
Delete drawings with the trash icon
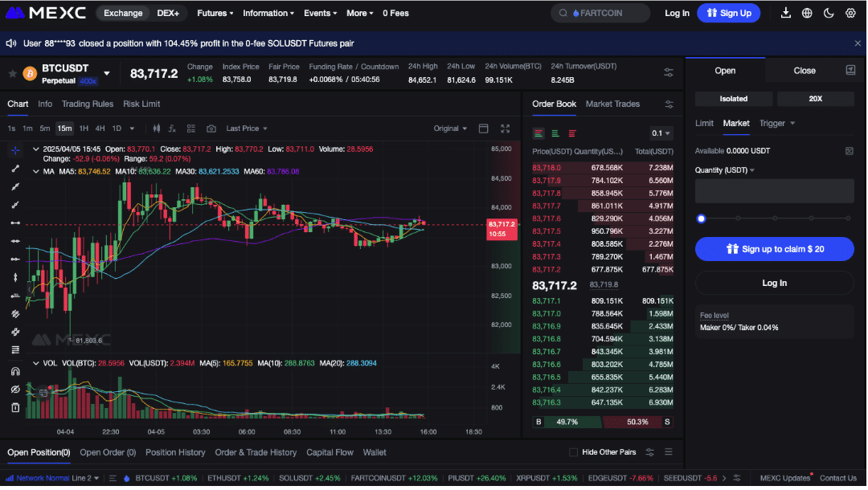point(15,408)
